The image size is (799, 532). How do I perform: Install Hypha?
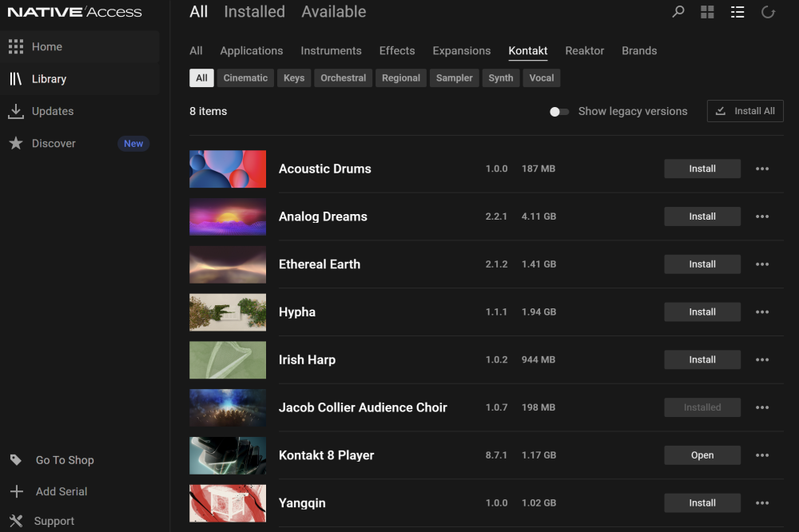702,312
